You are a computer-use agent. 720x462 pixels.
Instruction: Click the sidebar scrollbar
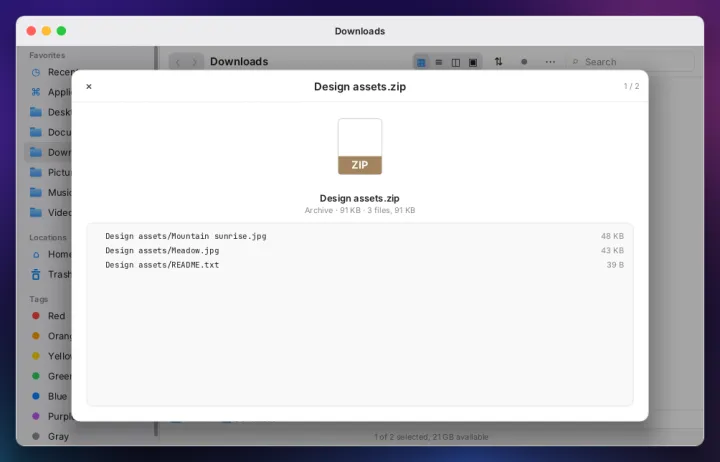coord(156,428)
